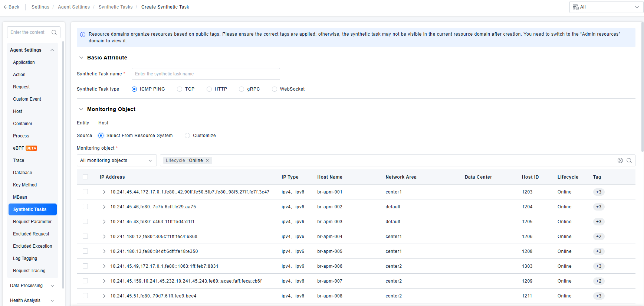Viewport: 644px width, 306px height.
Task: Open Request Parameter in the sidebar
Action: pyautogui.click(x=32, y=222)
